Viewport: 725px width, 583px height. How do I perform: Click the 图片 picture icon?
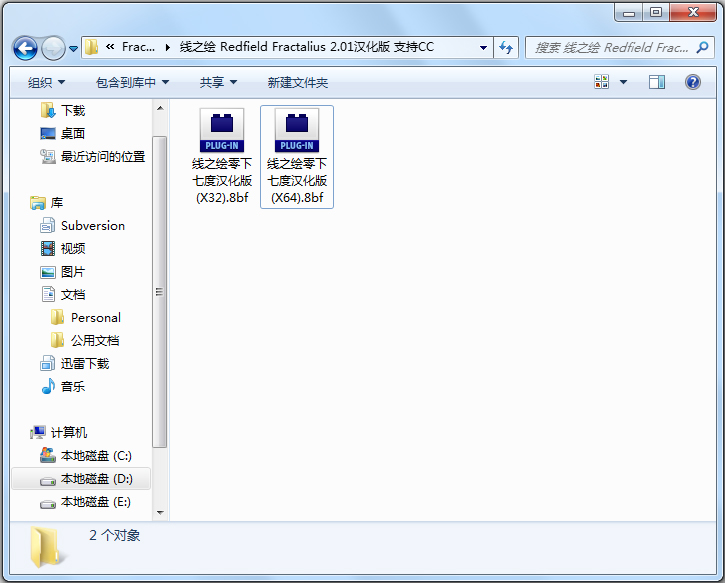(x=48, y=272)
